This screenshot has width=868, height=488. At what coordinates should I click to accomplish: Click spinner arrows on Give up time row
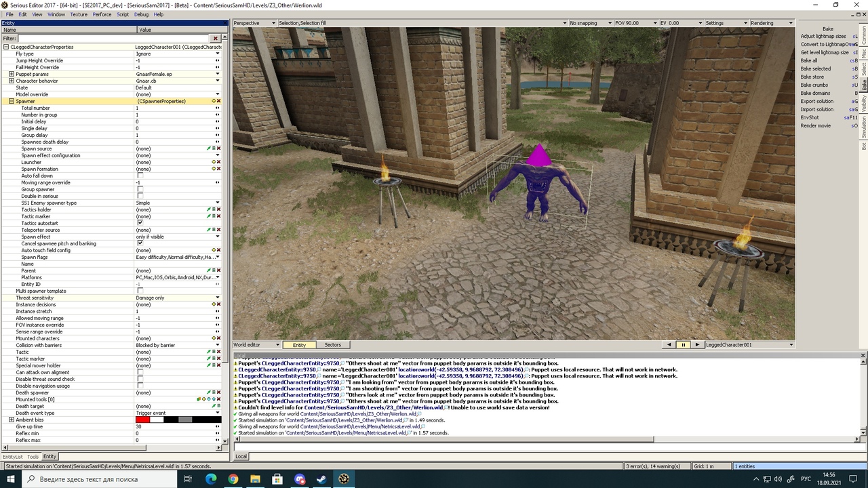tap(218, 426)
